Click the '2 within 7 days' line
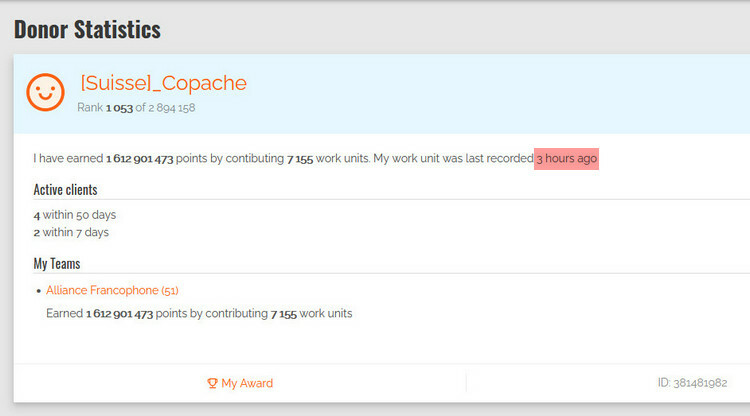This screenshot has width=750, height=416. pos(71,232)
